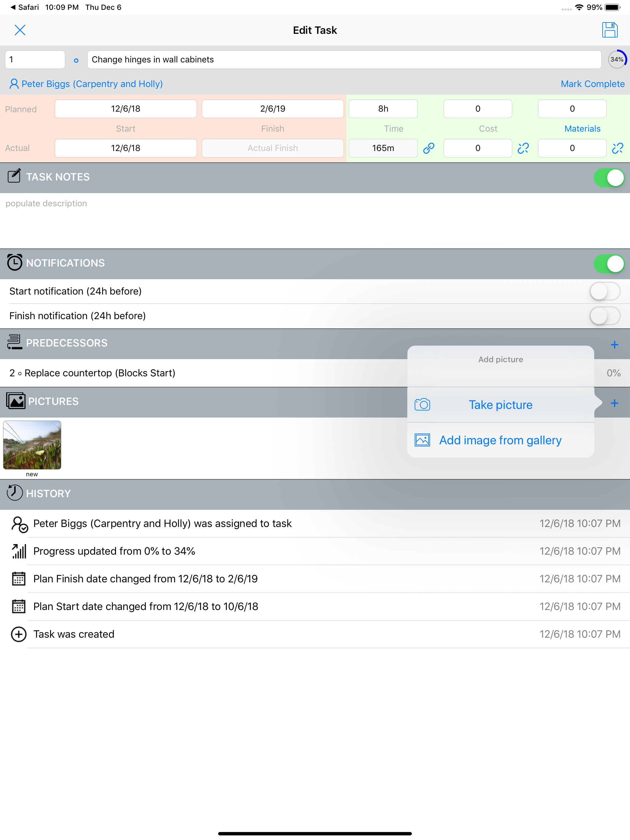Image resolution: width=630 pixels, height=840 pixels.
Task: Open actual start date 12/6/18 picker
Action: [126, 148]
